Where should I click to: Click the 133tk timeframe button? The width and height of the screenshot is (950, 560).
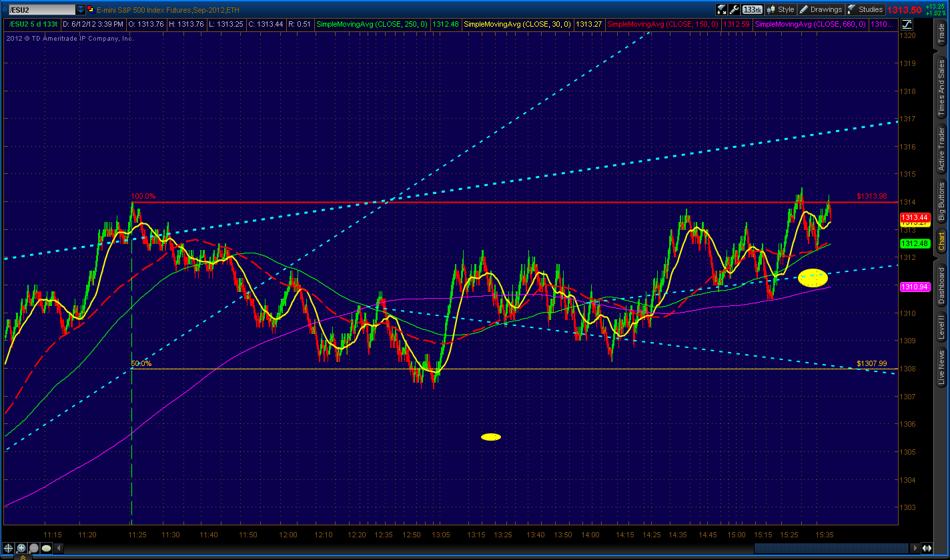click(753, 9)
